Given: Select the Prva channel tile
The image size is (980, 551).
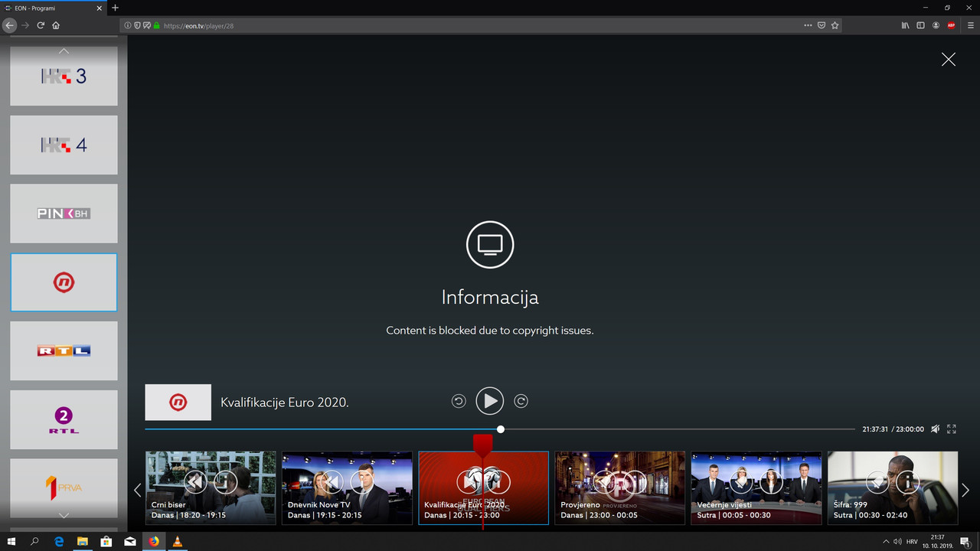Looking at the screenshot, I should pos(64,487).
